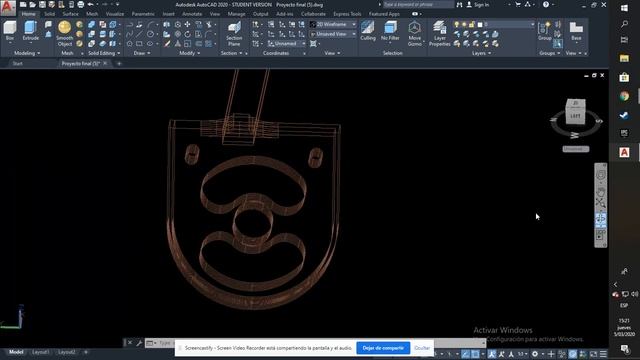Image resolution: width=640 pixels, height=360 pixels.
Task: Expand the Layers panel
Action: 481,53
